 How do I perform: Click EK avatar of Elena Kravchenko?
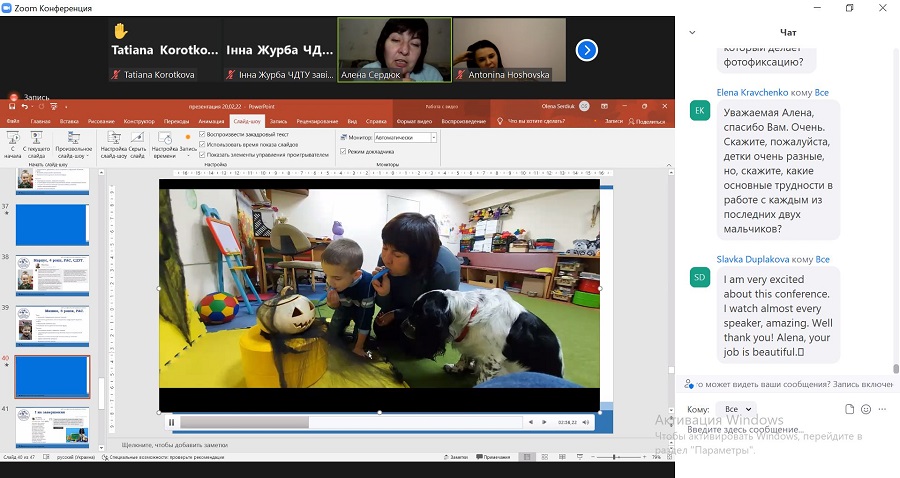pos(700,110)
